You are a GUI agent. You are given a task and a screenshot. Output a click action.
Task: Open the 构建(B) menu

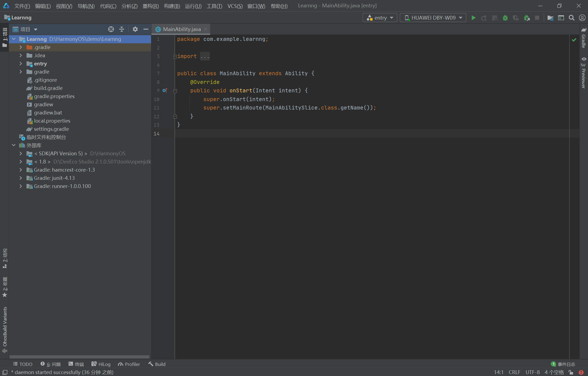pyautogui.click(x=172, y=6)
